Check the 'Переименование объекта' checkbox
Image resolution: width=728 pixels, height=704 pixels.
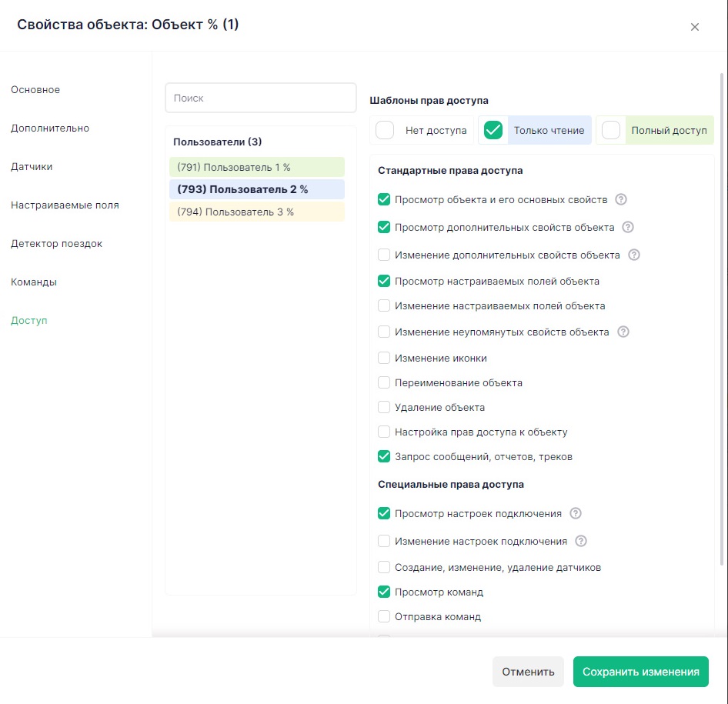click(x=384, y=382)
